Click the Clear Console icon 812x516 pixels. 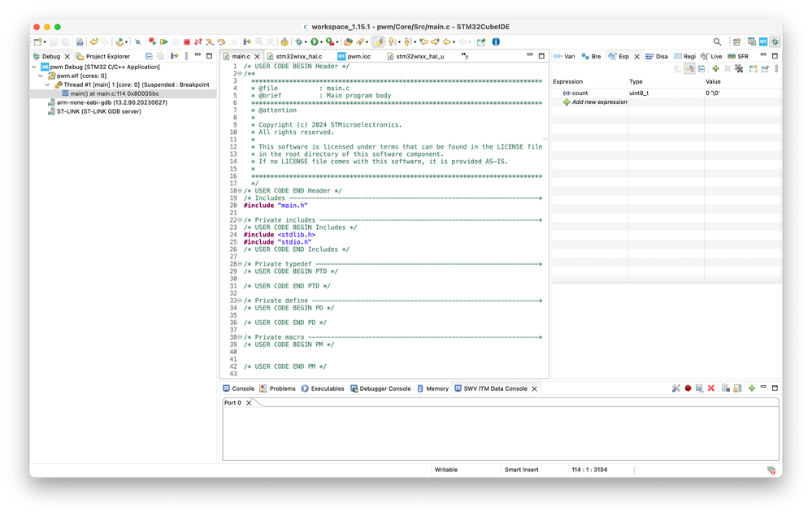711,388
